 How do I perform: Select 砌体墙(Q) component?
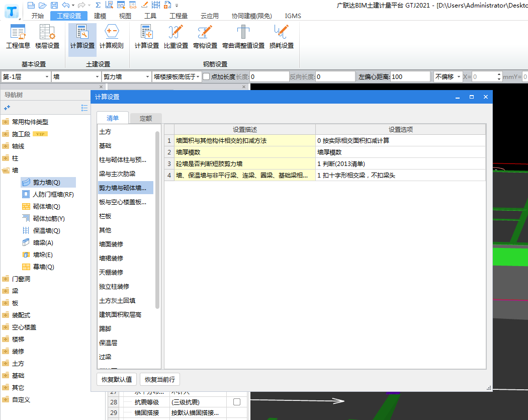click(x=41, y=206)
